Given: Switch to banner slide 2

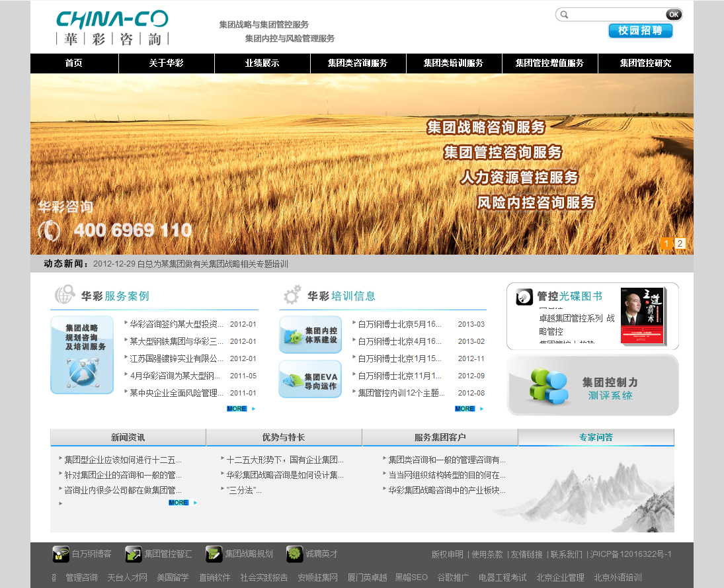Looking at the screenshot, I should point(680,243).
